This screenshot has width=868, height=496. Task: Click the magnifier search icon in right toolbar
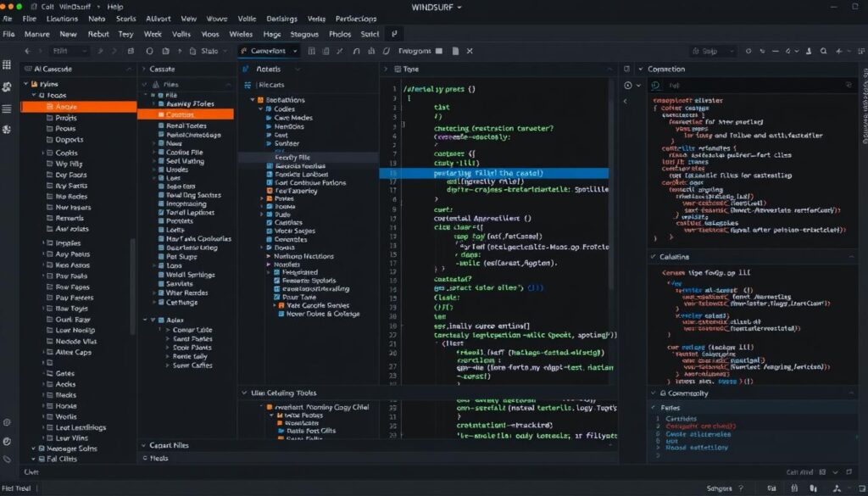point(824,51)
